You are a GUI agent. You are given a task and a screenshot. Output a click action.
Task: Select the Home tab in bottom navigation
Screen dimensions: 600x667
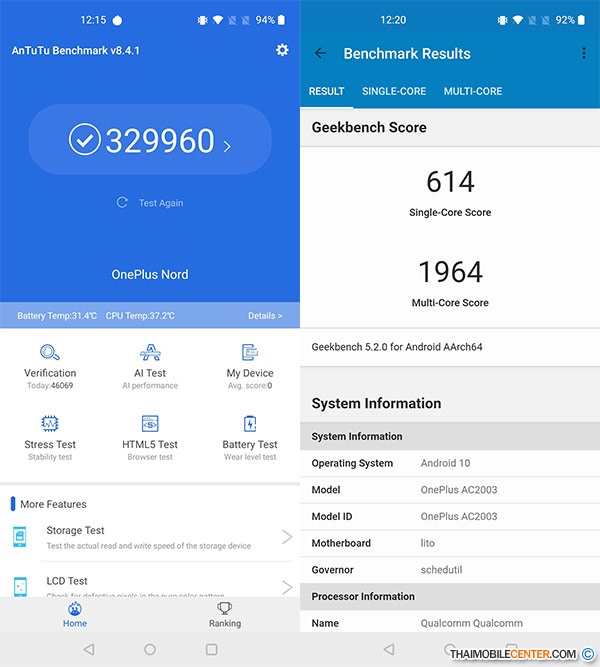tap(75, 614)
